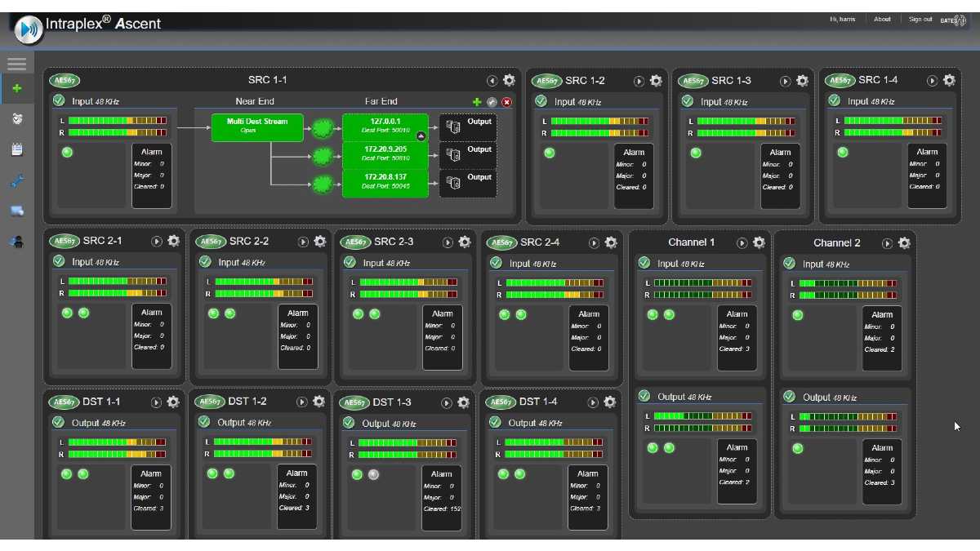Viewport: 980px width, 551px height.
Task: Expand the SRC 1-3 panel arrow
Action: [785, 82]
